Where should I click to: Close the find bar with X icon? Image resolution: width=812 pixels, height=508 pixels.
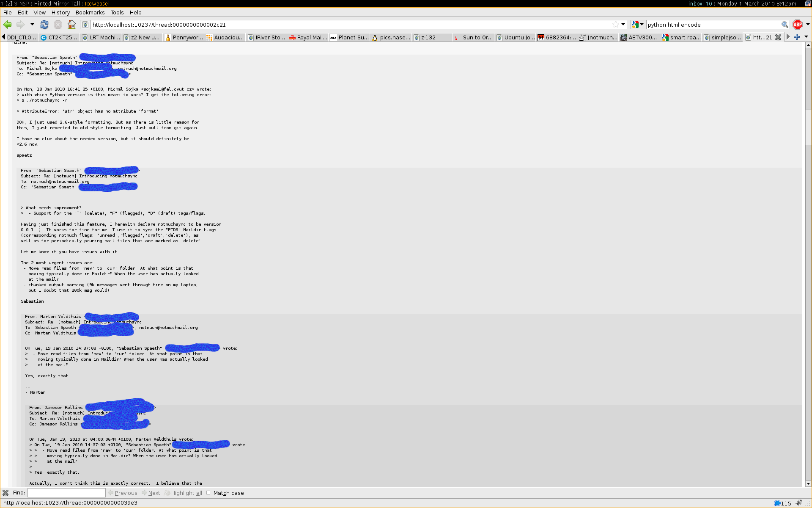click(x=5, y=493)
